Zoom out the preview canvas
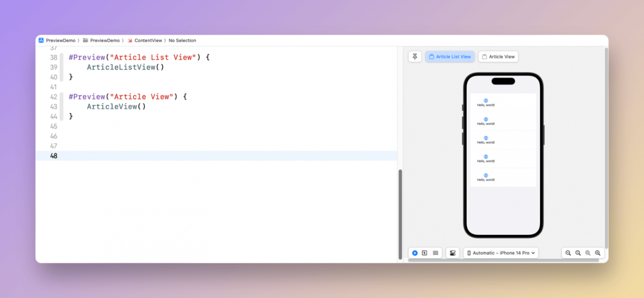This screenshot has width=644, height=298. (x=568, y=253)
